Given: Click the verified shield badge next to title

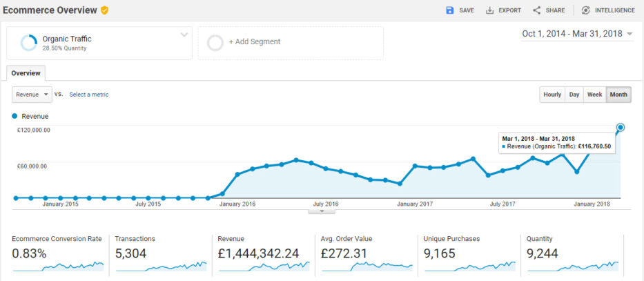Looking at the screenshot, I should click(x=104, y=10).
